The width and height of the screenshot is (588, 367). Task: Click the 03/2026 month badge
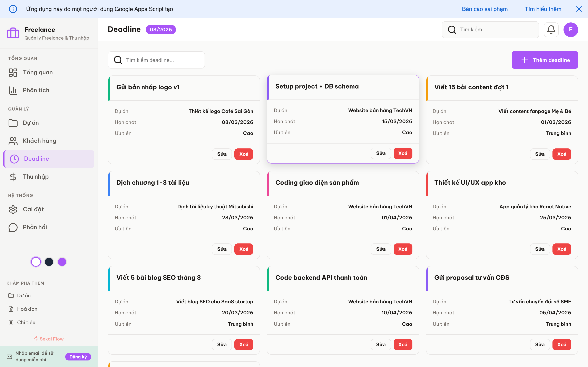pyautogui.click(x=161, y=29)
